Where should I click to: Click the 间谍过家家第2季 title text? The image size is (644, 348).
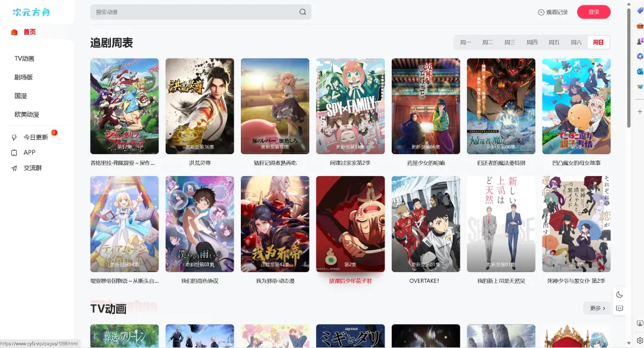click(x=351, y=164)
